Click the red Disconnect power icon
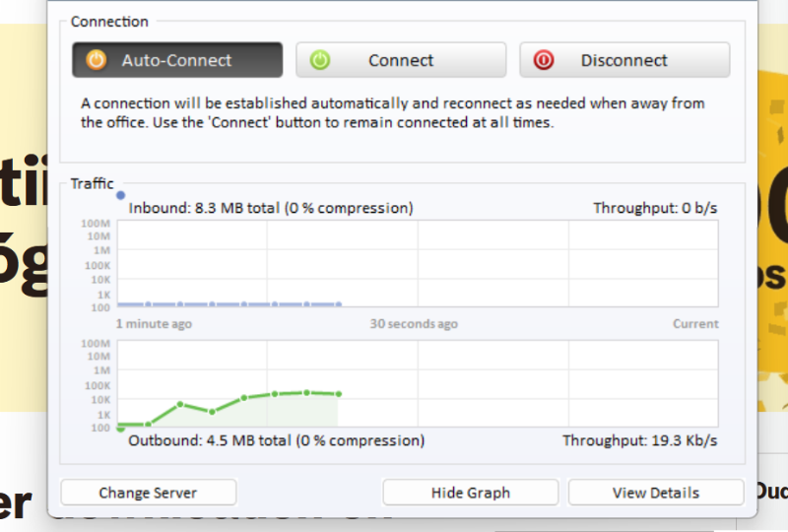This screenshot has height=532, width=788. coord(544,60)
